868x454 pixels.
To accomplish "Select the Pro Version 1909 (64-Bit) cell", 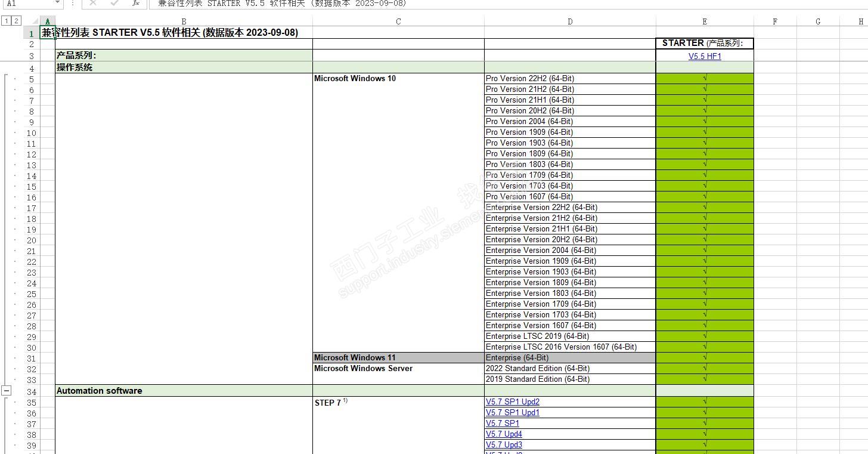I will click(570, 132).
